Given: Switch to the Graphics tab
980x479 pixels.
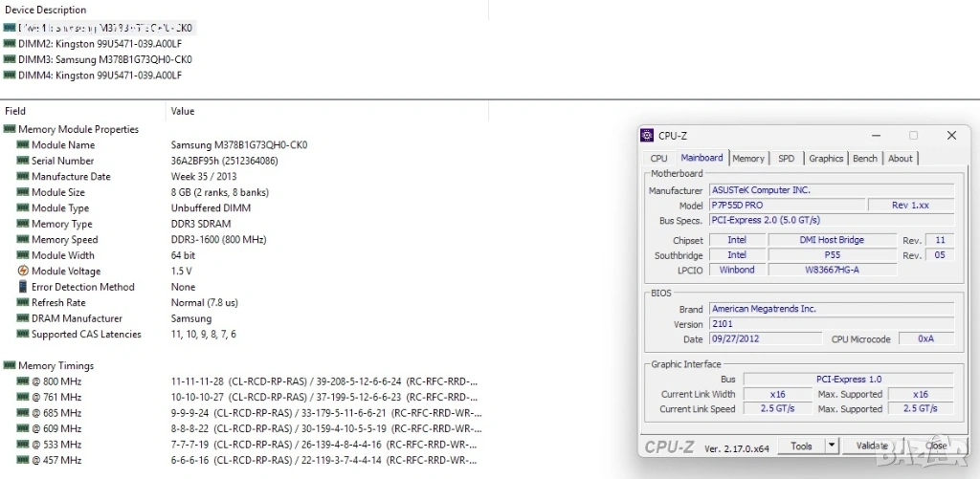Looking at the screenshot, I should 826,159.
